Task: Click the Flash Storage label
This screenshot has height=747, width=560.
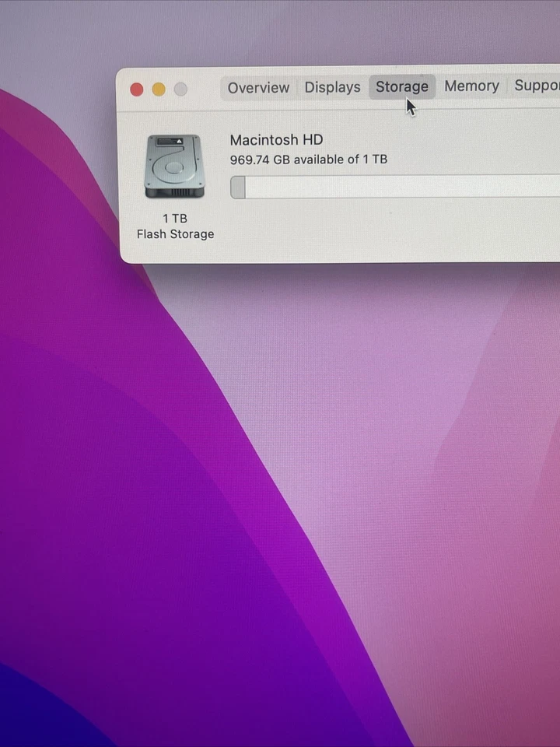Action: [x=175, y=234]
